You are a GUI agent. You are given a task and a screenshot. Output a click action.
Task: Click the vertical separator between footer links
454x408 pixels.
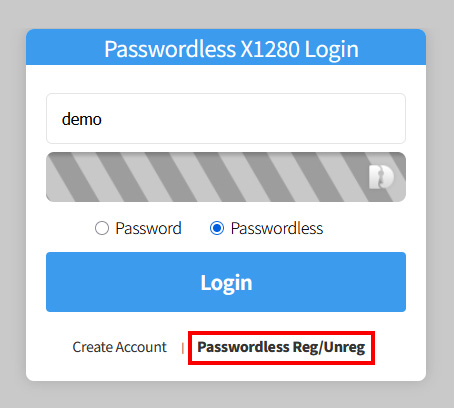pyautogui.click(x=183, y=348)
